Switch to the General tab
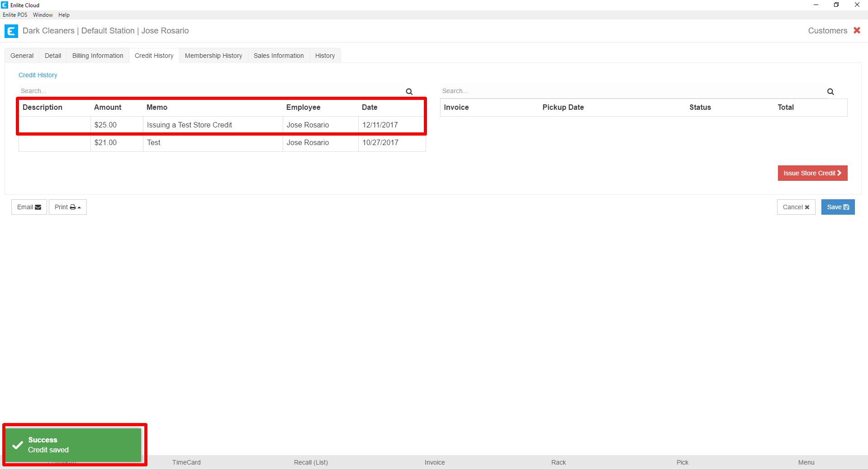The width and height of the screenshot is (868, 470). tap(22, 56)
